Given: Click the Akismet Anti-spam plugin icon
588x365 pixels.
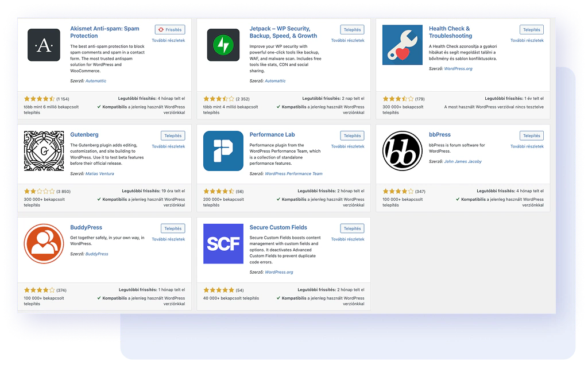Looking at the screenshot, I should click(x=44, y=45).
